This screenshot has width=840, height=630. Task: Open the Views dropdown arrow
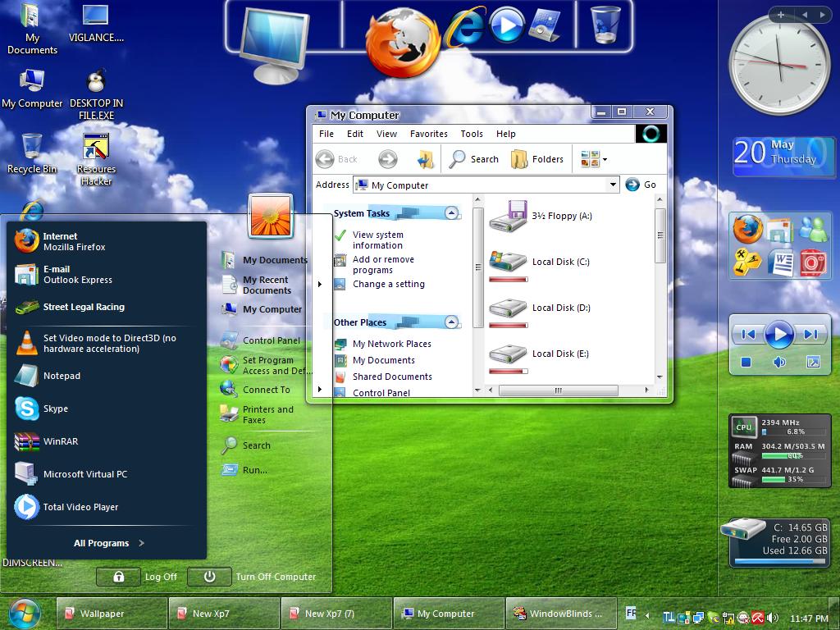[x=605, y=160]
